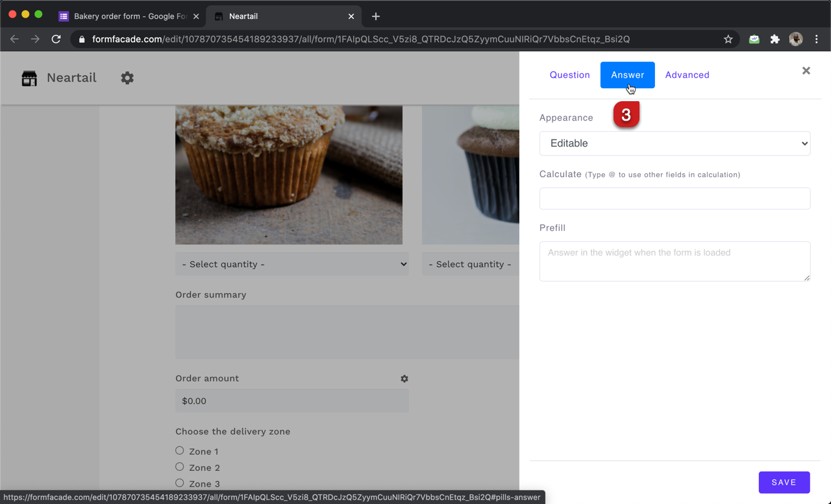Screen dimensions: 831x504
Task: Bookmark this page with the star icon
Action: 728,39
